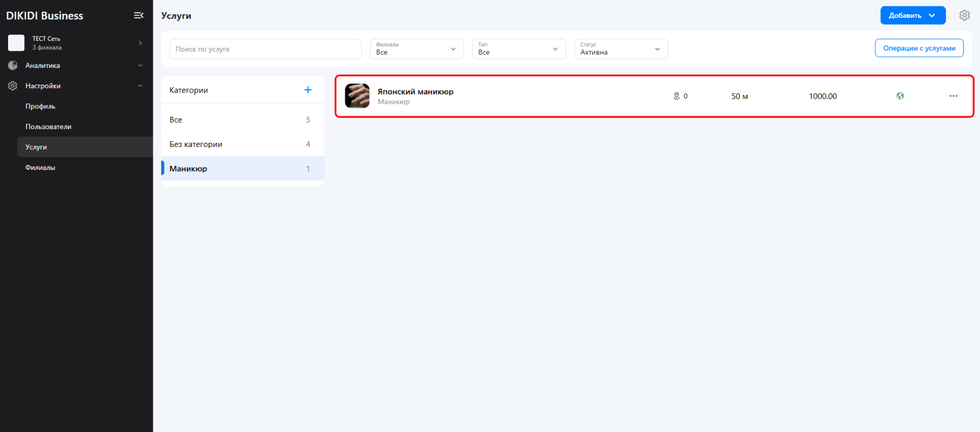The width and height of the screenshot is (980, 432).
Task: Expand the ТЕСТ Сеть company selector
Action: (76, 43)
